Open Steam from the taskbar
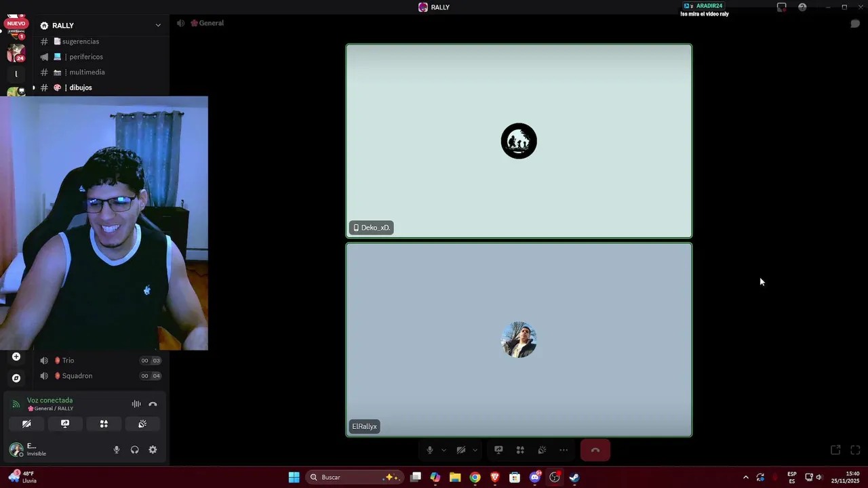Viewport: 868px width, 488px height. [x=574, y=477]
